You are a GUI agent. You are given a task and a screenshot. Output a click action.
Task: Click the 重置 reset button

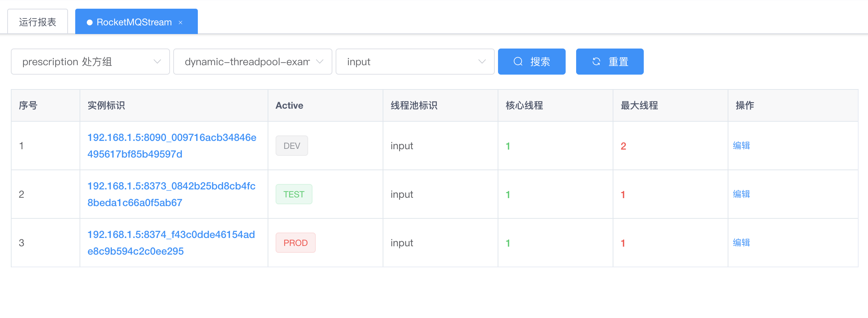tap(610, 62)
